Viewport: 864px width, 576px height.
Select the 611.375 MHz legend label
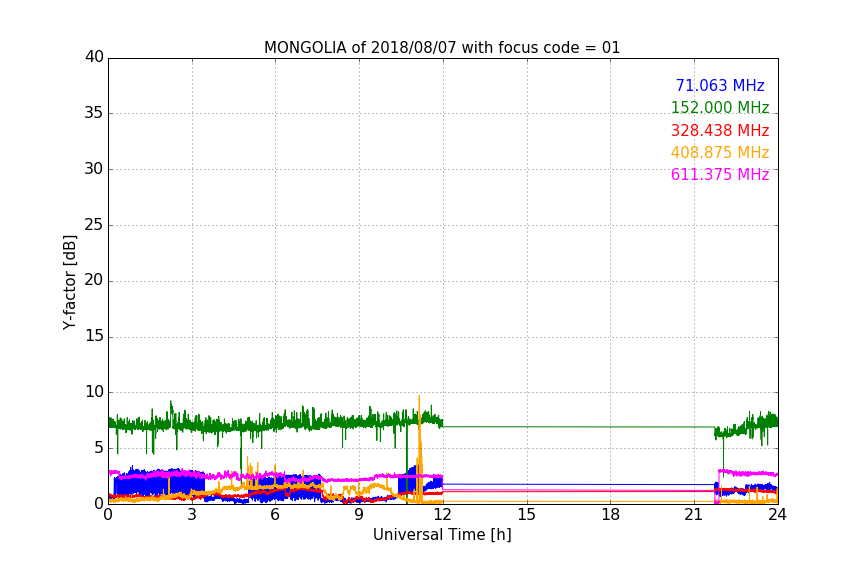tap(720, 174)
